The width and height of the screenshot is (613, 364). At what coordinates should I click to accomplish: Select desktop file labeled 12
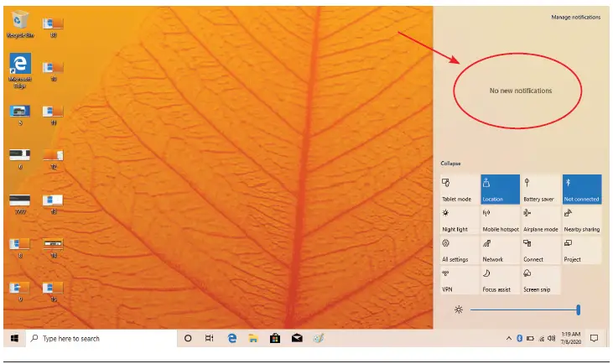[x=53, y=159]
